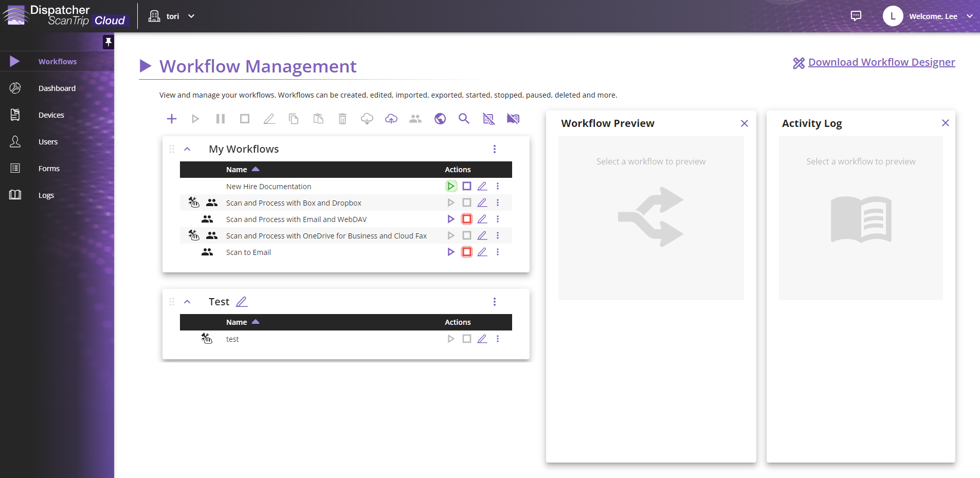Screen dimensions: 980x478
Task: Collapse the Test group
Action: pyautogui.click(x=187, y=302)
